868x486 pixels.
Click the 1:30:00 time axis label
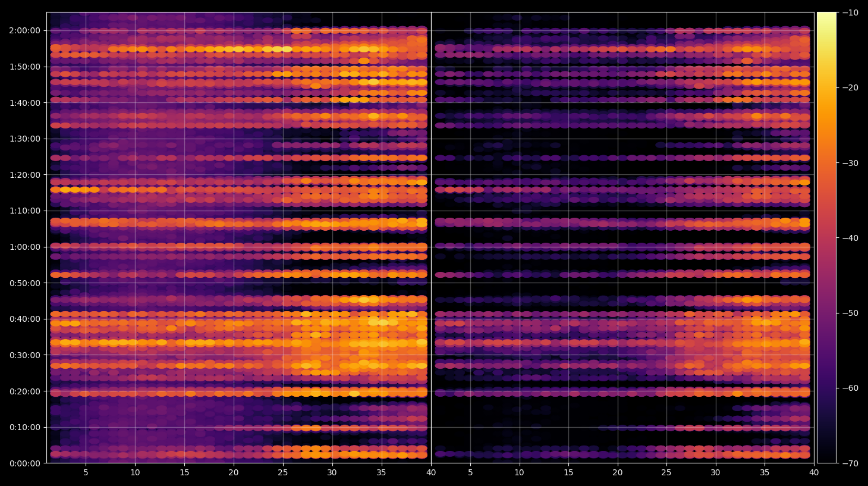[x=25, y=139]
